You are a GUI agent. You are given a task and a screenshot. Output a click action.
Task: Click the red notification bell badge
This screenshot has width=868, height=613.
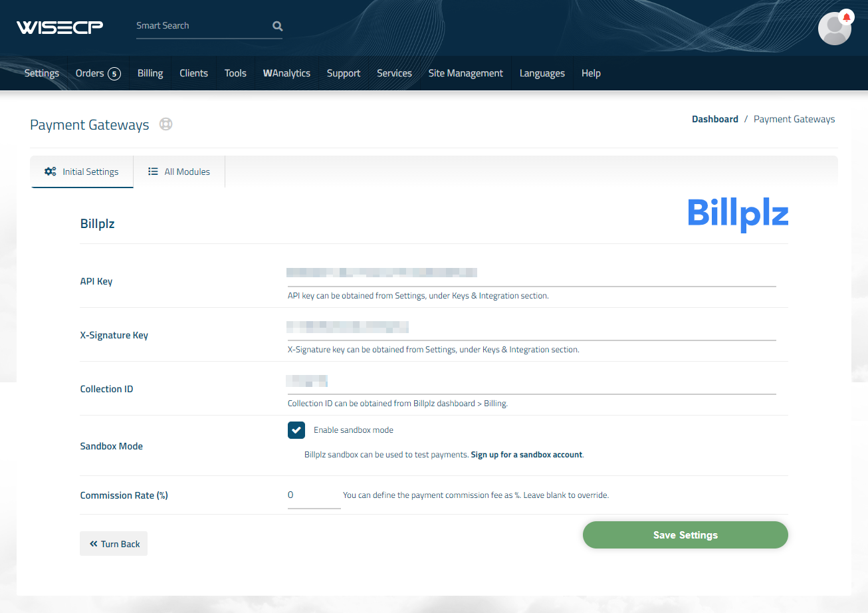pyautogui.click(x=846, y=17)
